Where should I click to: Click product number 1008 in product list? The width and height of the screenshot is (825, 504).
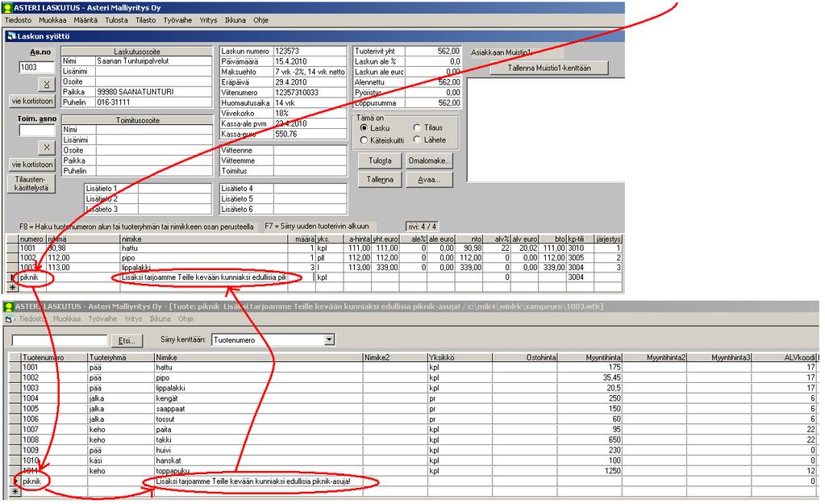pyautogui.click(x=54, y=439)
